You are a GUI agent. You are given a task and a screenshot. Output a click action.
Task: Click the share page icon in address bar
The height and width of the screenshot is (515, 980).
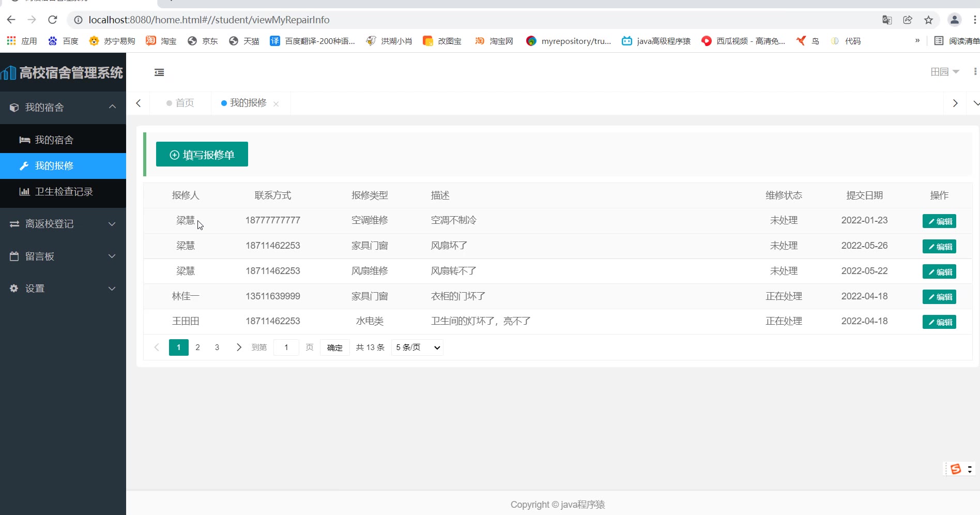click(908, 20)
